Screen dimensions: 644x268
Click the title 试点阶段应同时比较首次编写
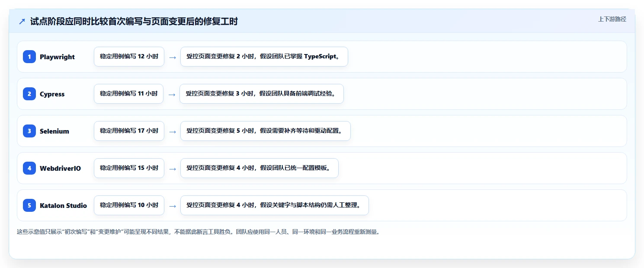tap(134, 21)
